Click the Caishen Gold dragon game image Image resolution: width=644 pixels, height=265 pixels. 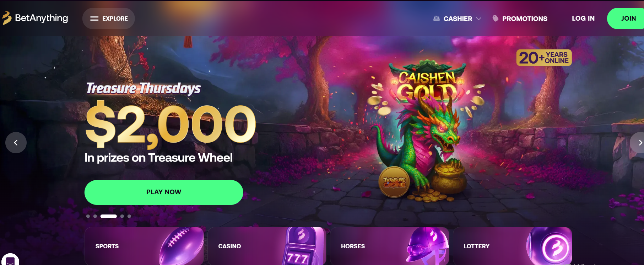click(x=426, y=130)
